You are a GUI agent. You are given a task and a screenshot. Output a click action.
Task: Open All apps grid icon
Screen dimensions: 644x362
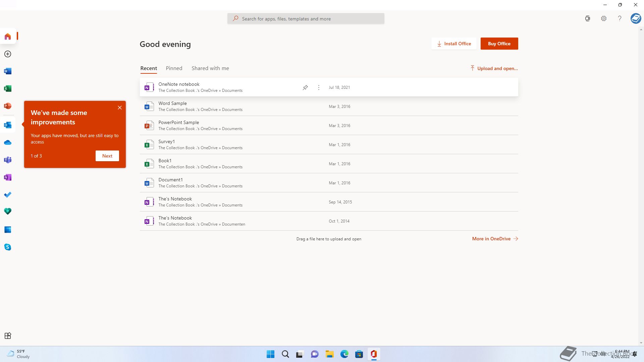[x=8, y=336]
